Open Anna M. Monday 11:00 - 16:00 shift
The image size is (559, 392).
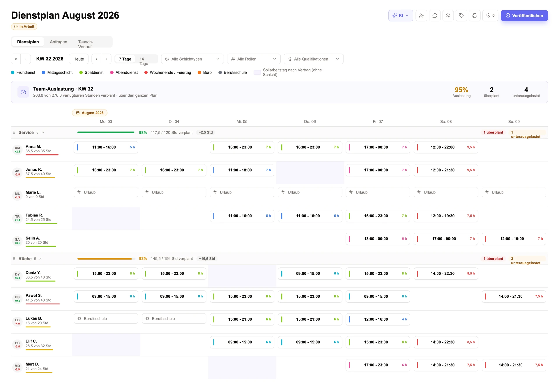(106, 147)
